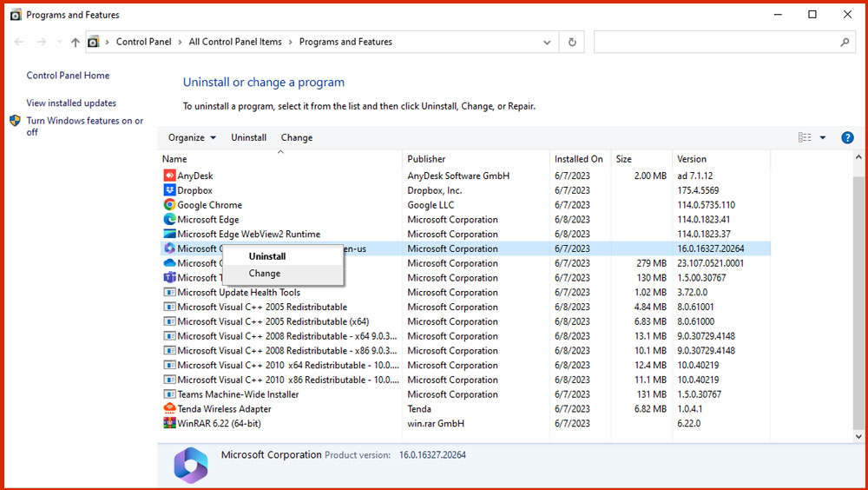Click the forward navigation arrow
The image size is (868, 490).
tap(42, 42)
